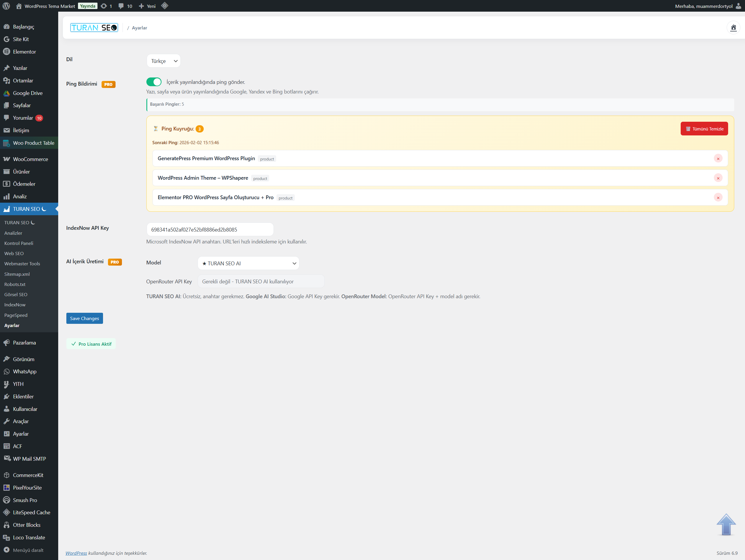
Task: Toggle ping notification on publish
Action: pyautogui.click(x=154, y=82)
